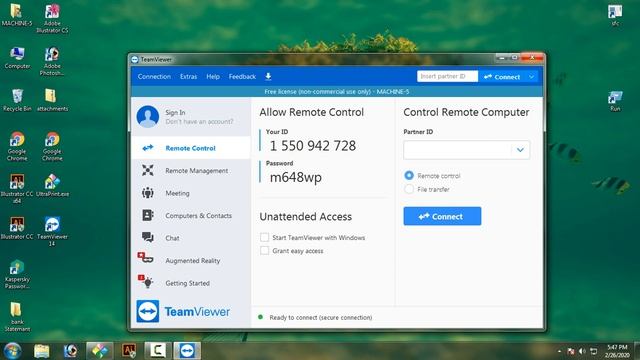Open the bank Statement folder
Screen dimensions: 640x360
[x=17, y=316]
